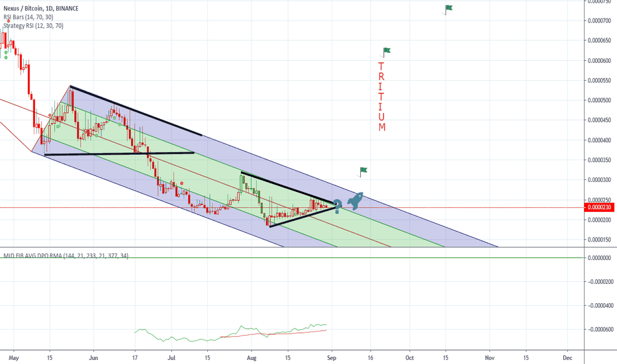
Task: Click the Dec date label
Action: (x=567, y=357)
